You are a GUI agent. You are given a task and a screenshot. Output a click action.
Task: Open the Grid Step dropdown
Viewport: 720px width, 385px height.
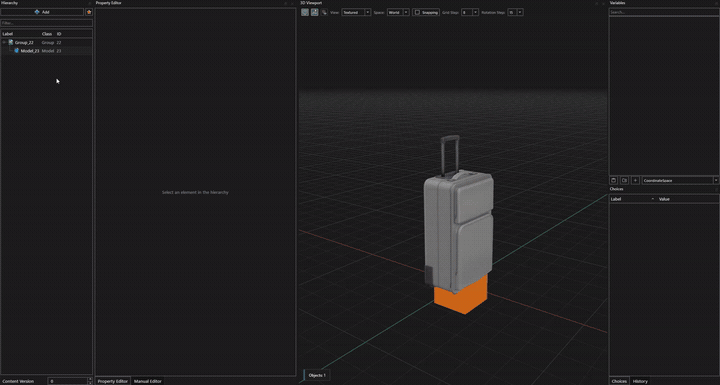pyautogui.click(x=470, y=12)
